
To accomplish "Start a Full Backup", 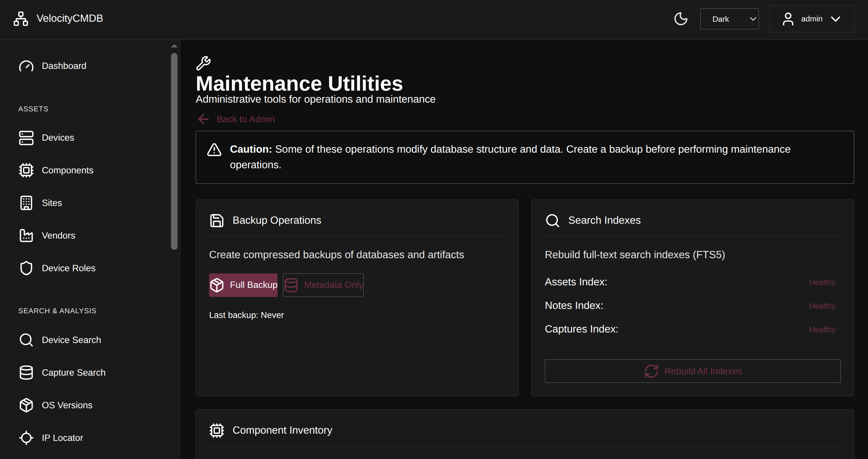I will click(x=243, y=285).
